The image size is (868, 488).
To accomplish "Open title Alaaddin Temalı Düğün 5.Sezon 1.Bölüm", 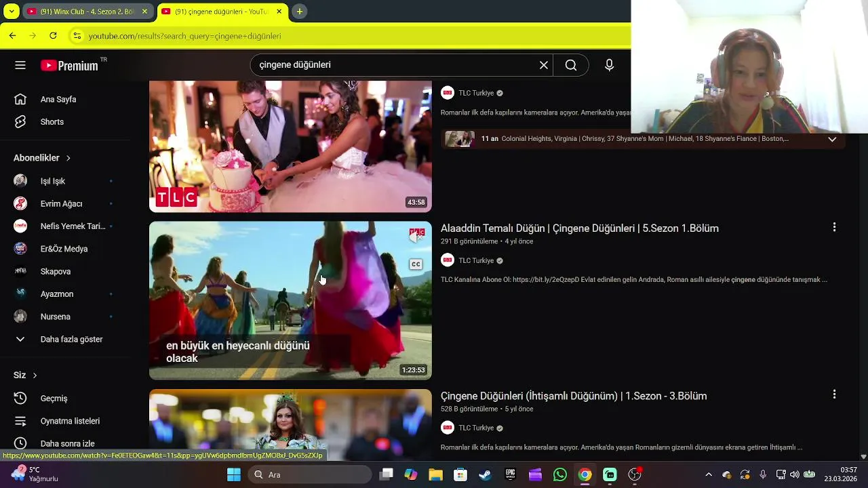I will point(580,228).
